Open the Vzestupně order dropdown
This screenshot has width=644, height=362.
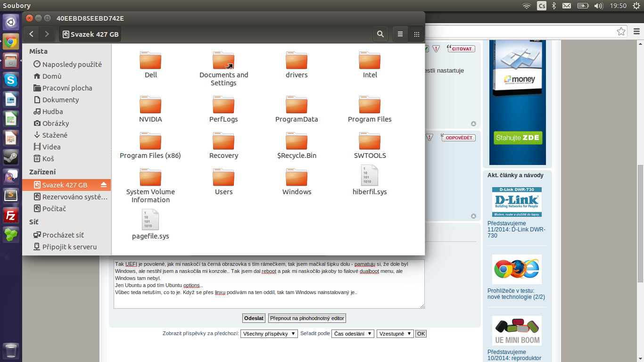click(x=395, y=334)
